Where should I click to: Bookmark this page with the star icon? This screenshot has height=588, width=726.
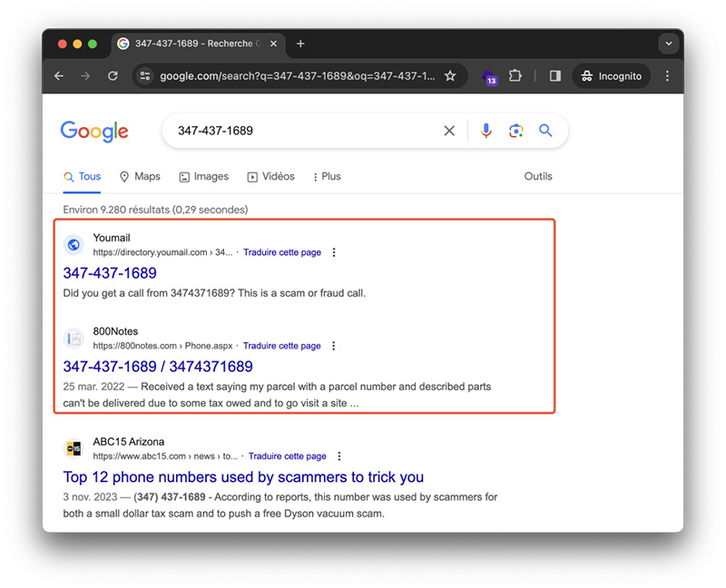pos(450,76)
